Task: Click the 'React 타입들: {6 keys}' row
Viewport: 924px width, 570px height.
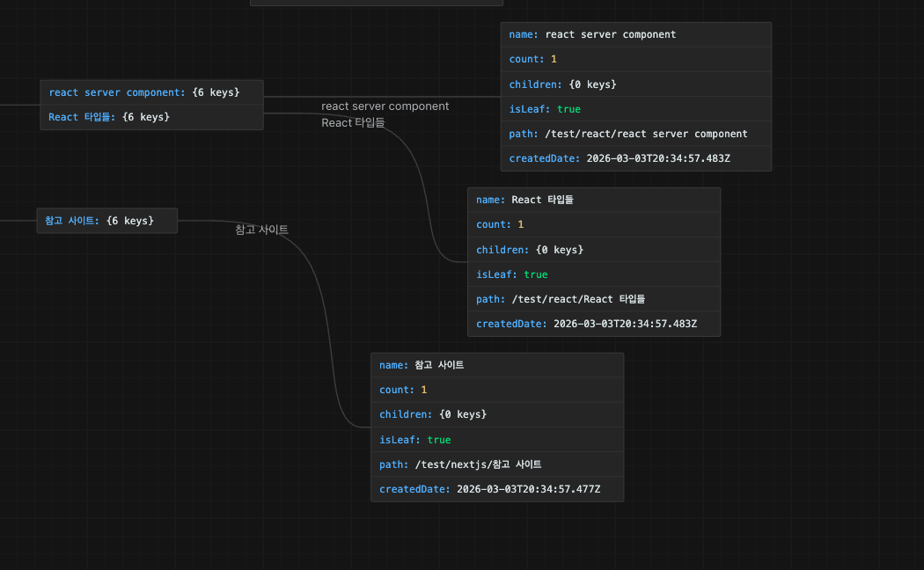Action: (x=150, y=117)
